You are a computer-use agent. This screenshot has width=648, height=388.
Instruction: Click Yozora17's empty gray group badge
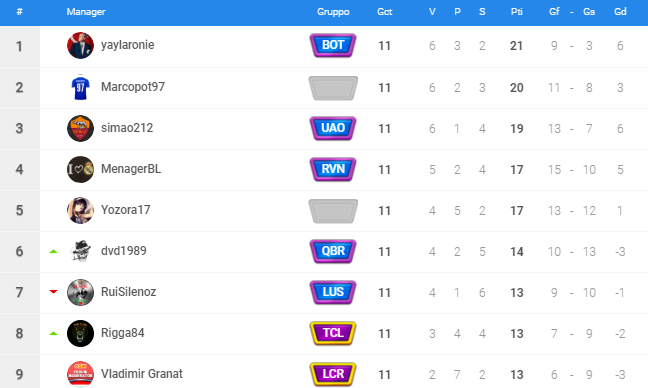click(x=333, y=211)
